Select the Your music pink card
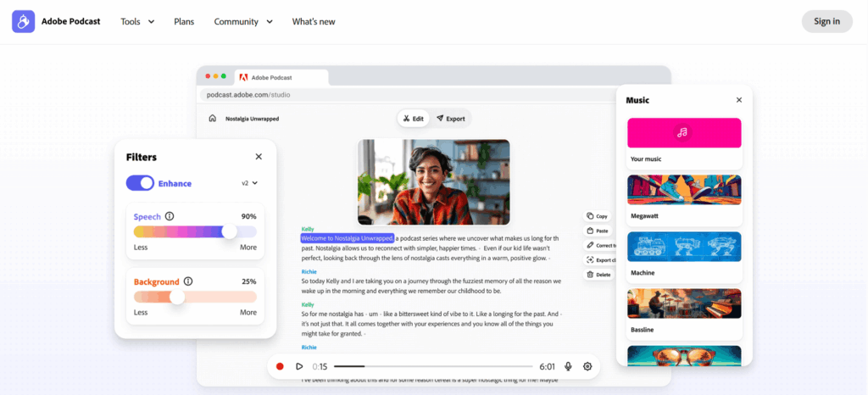868x395 pixels. coord(684,133)
